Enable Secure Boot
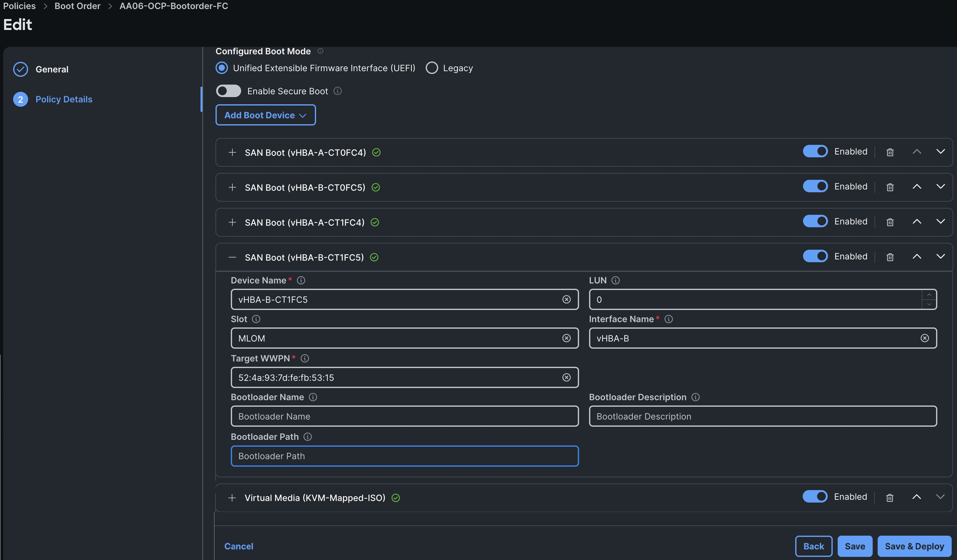 (x=228, y=91)
